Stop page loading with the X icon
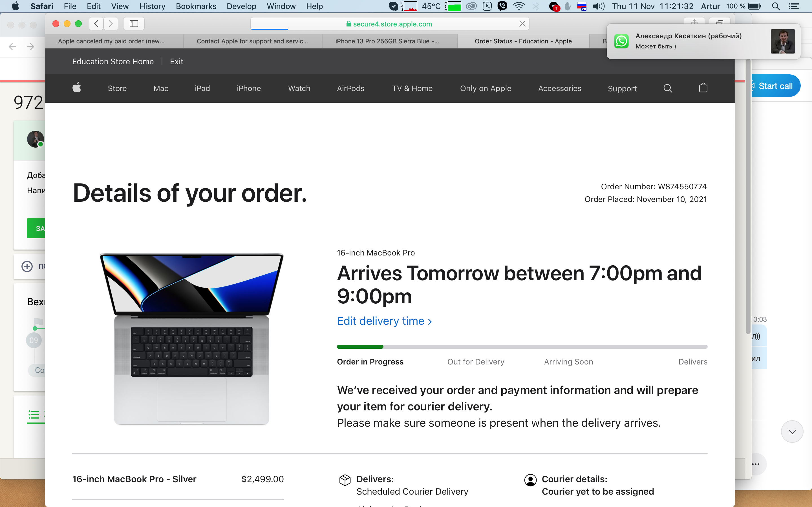812x507 pixels. click(522, 23)
